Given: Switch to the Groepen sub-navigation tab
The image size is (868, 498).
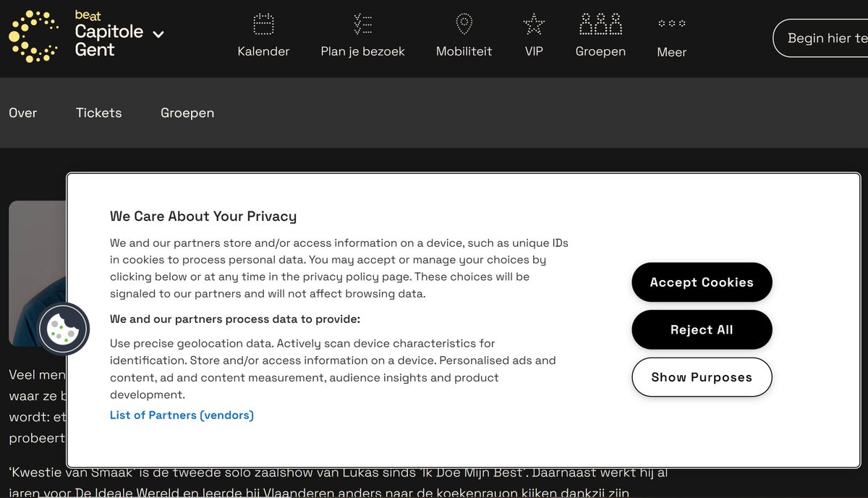Looking at the screenshot, I should click(x=187, y=113).
